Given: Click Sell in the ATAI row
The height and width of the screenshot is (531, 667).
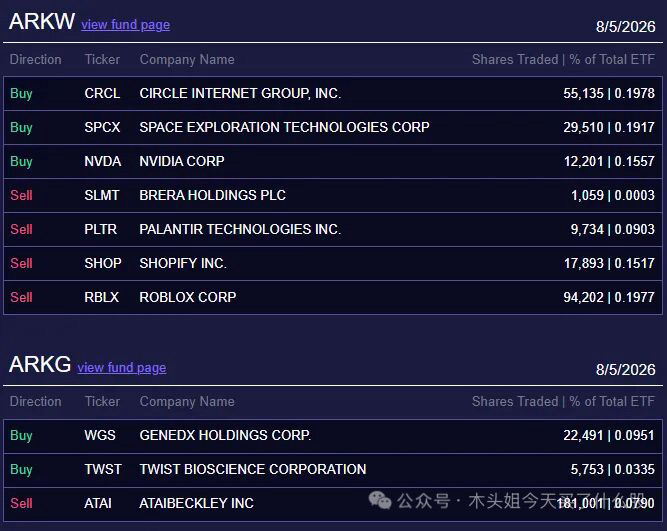Looking at the screenshot, I should pyautogui.click(x=21, y=503).
